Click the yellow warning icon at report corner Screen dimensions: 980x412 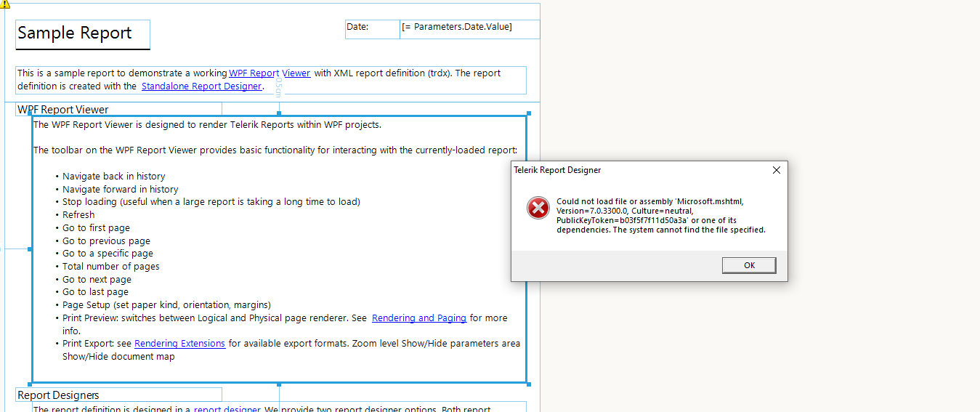[x=5, y=4]
